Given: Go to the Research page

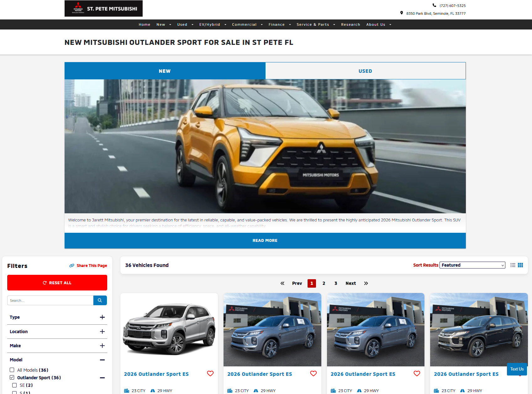Looking at the screenshot, I should coord(350,24).
